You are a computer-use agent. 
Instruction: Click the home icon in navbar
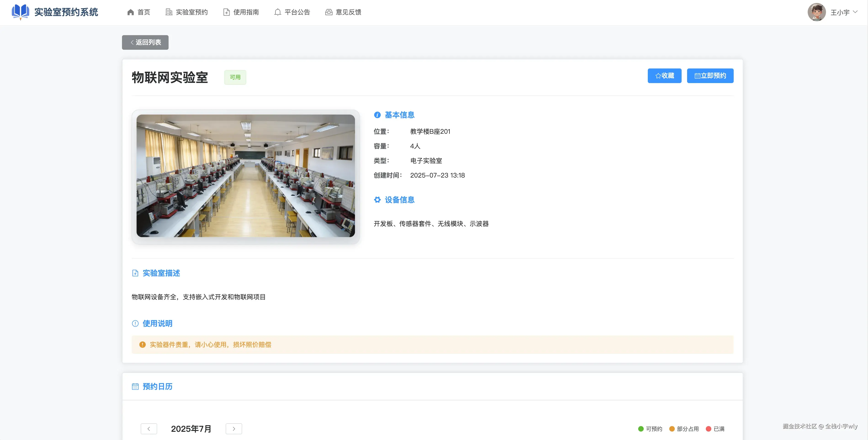(131, 13)
